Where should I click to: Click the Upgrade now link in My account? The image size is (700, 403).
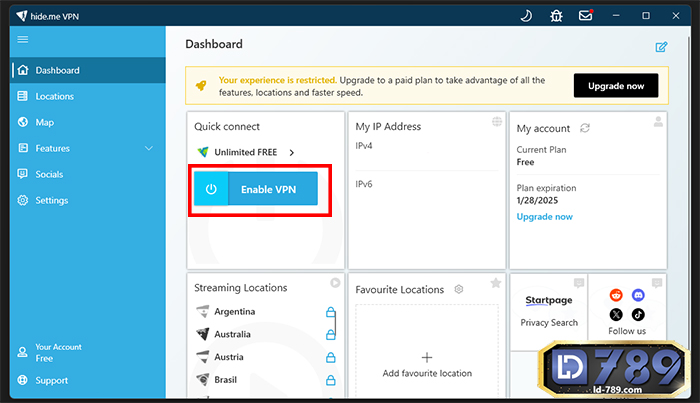pyautogui.click(x=544, y=216)
